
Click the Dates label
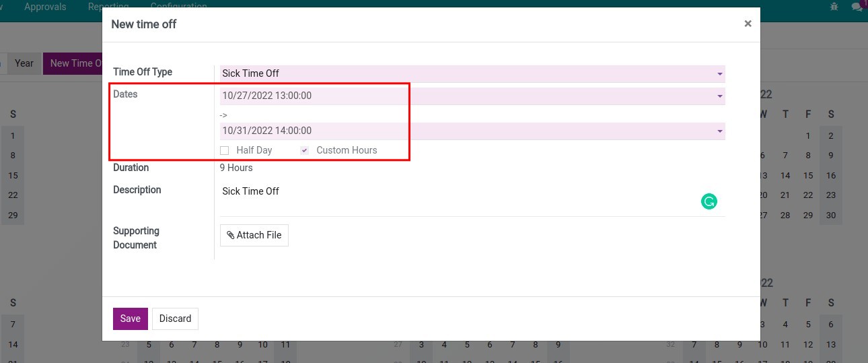tap(125, 94)
